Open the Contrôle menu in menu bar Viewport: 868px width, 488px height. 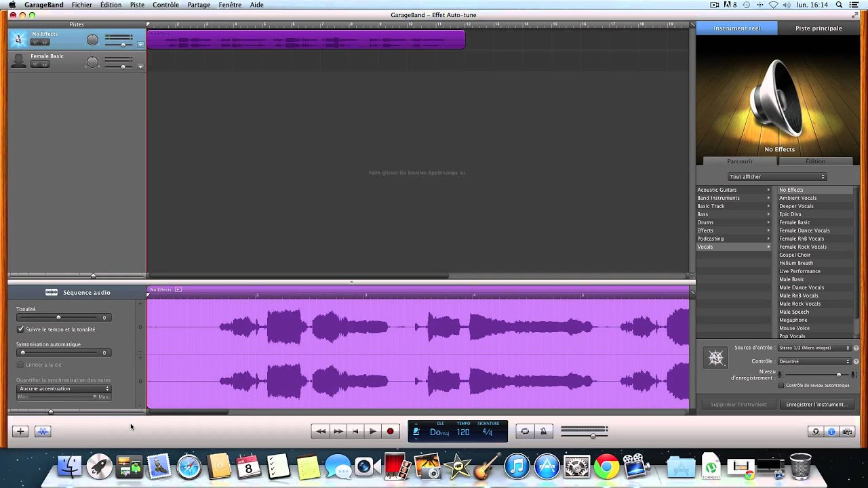point(165,5)
